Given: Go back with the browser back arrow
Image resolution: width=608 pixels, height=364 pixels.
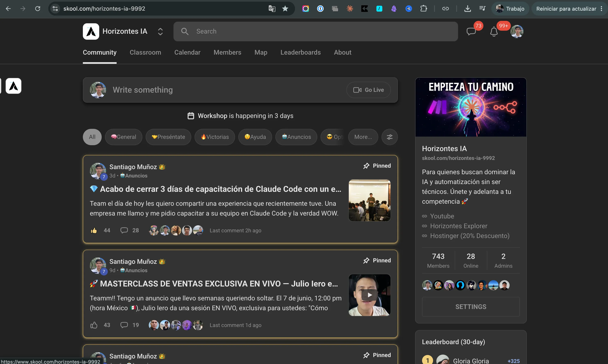Looking at the screenshot, I should (x=8, y=9).
